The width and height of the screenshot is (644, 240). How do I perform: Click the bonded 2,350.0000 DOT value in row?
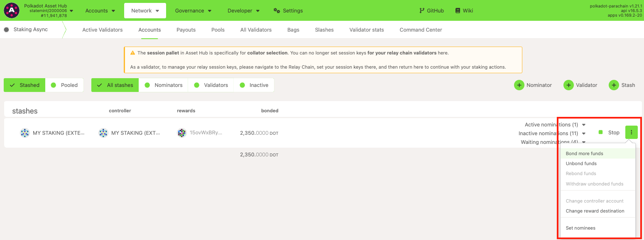(259, 133)
